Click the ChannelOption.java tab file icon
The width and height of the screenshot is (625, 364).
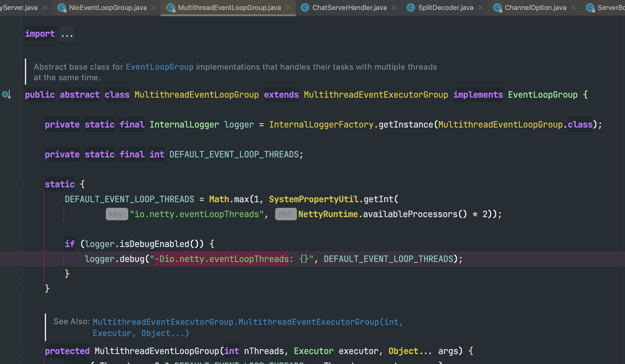pyautogui.click(x=497, y=7)
